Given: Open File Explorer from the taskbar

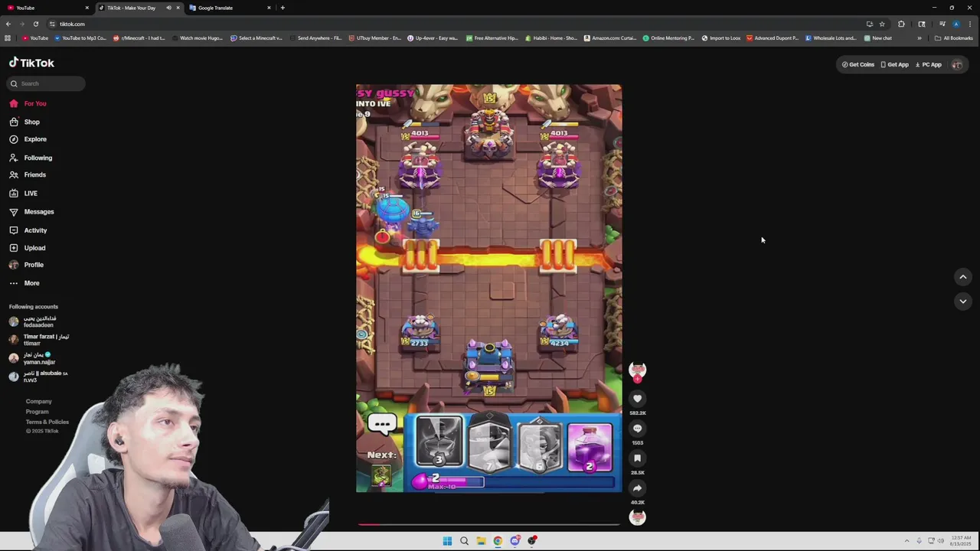Looking at the screenshot, I should 481,541.
